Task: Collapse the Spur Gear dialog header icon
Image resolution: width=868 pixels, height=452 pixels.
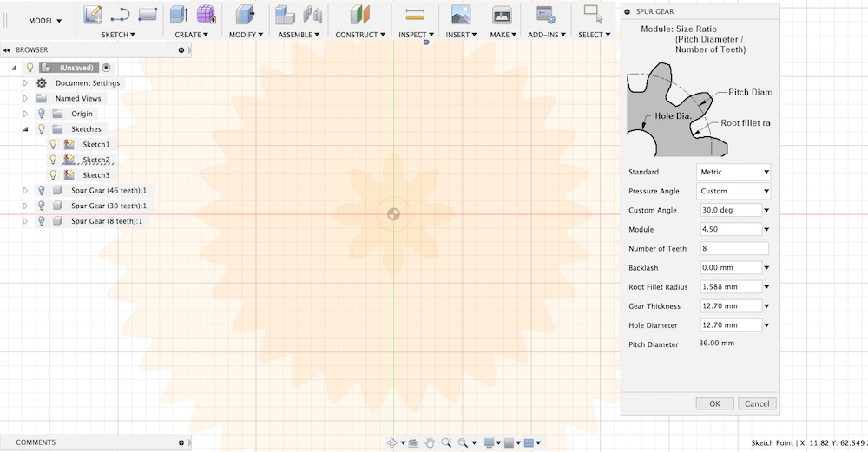Action: (x=628, y=11)
